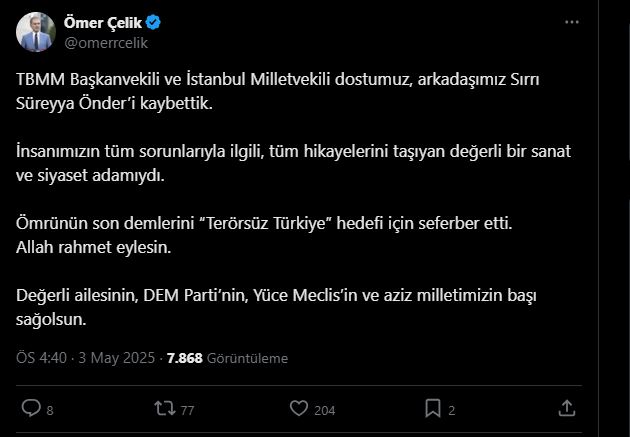This screenshot has width=630, height=437.
Task: Click the like count 204
Action: pos(324,409)
